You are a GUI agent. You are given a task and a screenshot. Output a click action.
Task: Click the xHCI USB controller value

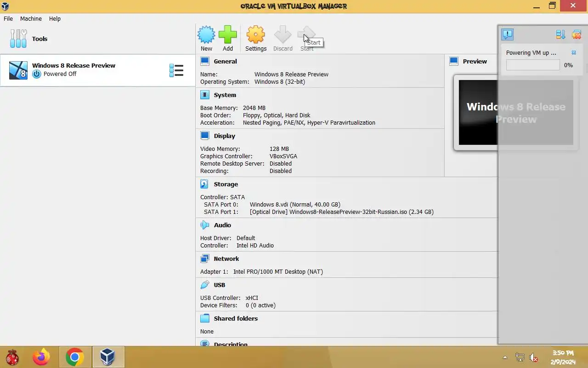[x=252, y=298]
